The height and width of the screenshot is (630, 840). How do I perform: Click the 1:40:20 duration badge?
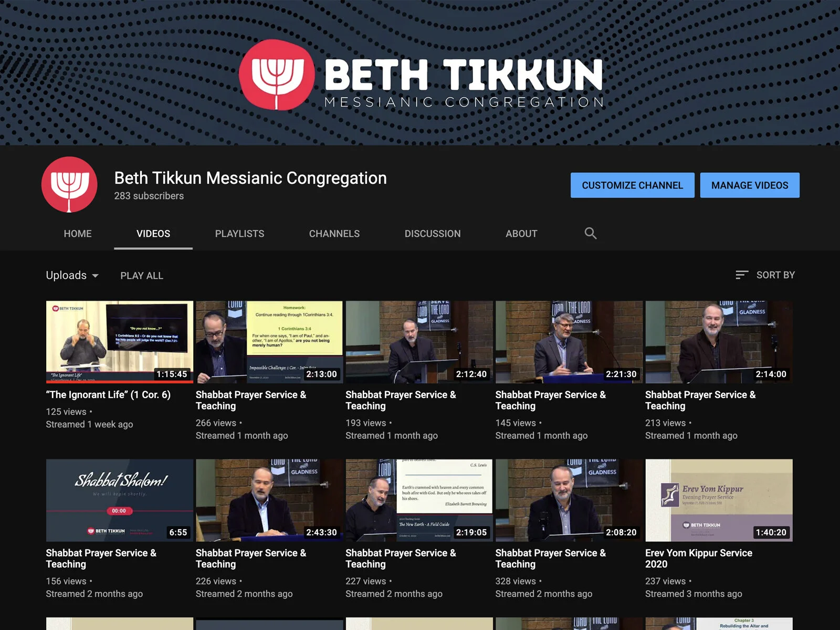[771, 532]
